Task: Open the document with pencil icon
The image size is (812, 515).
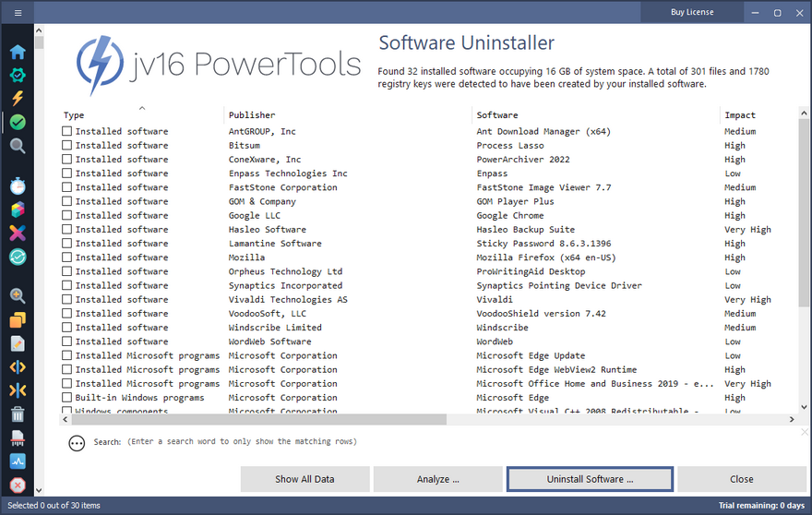Action: [x=18, y=343]
